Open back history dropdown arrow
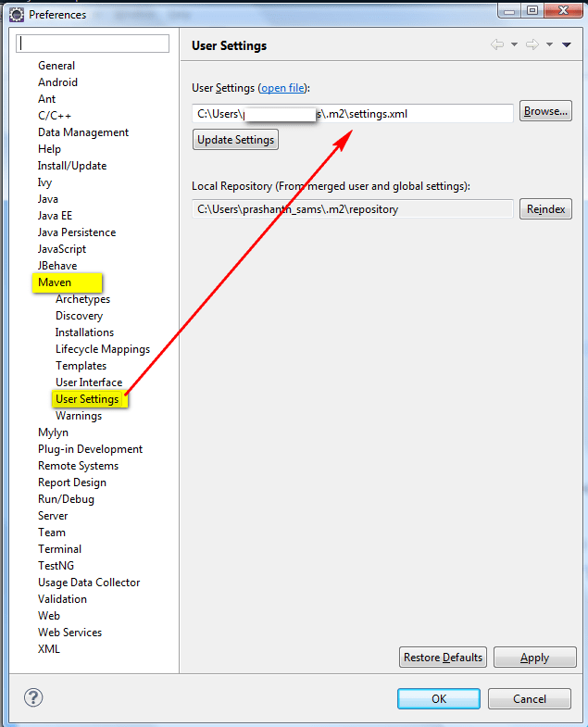588x727 pixels. point(514,44)
